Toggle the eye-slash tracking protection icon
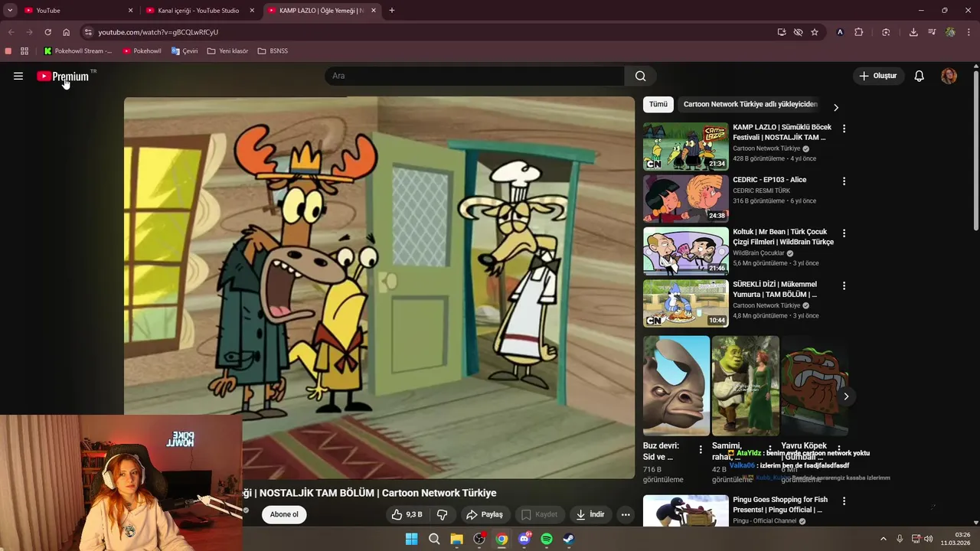 point(798,32)
